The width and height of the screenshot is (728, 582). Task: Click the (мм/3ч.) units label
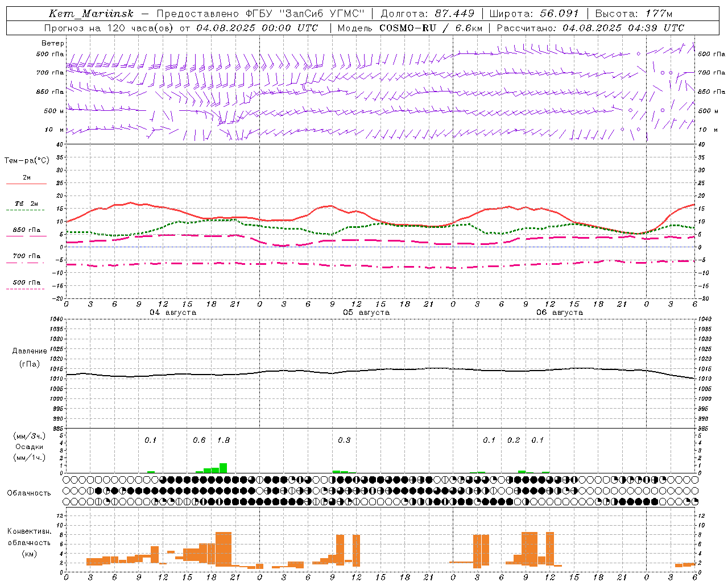tap(30, 436)
